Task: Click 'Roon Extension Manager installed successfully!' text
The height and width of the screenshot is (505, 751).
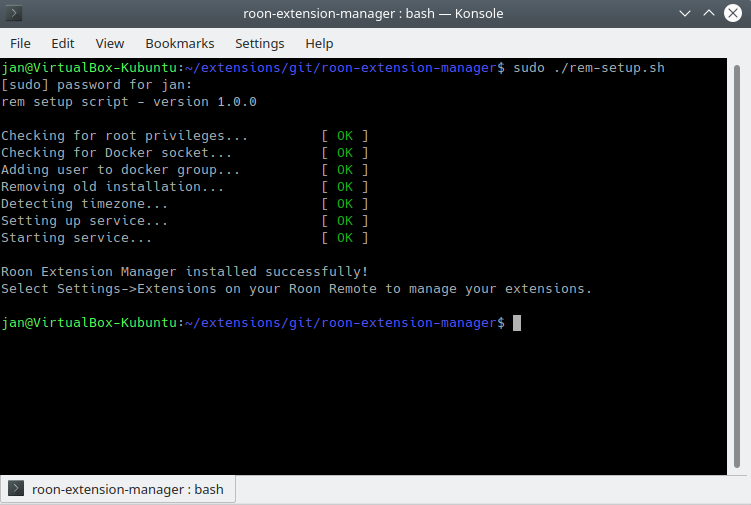Action: click(x=184, y=272)
